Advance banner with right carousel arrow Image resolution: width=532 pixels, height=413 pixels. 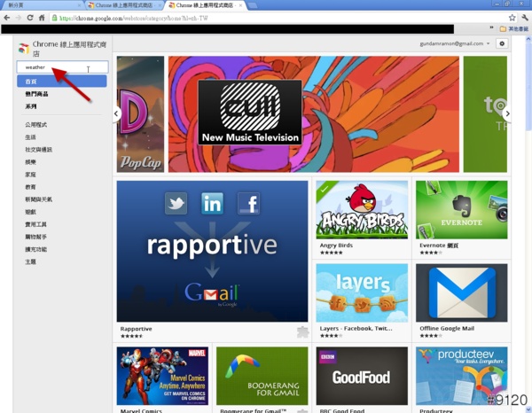pyautogui.click(x=507, y=113)
